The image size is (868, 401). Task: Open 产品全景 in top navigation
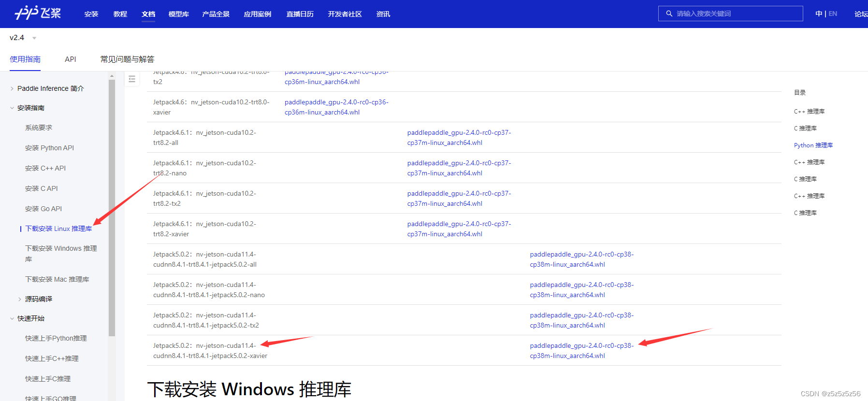(216, 14)
